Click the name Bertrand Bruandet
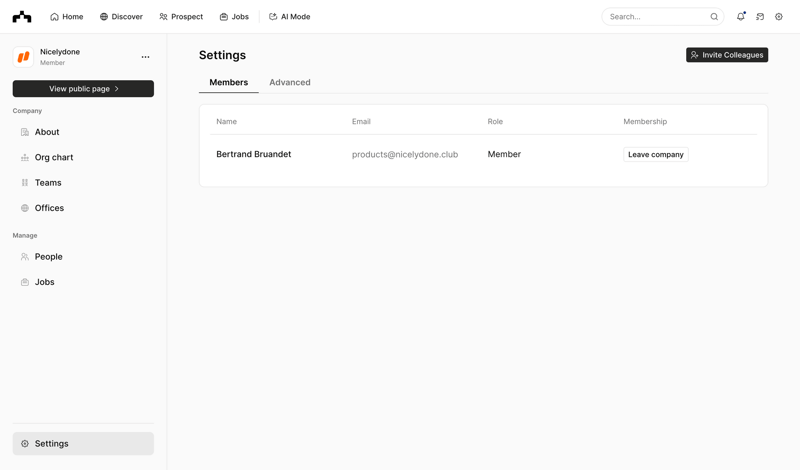Screen dimensions: 800x470 pyautogui.click(x=254, y=154)
